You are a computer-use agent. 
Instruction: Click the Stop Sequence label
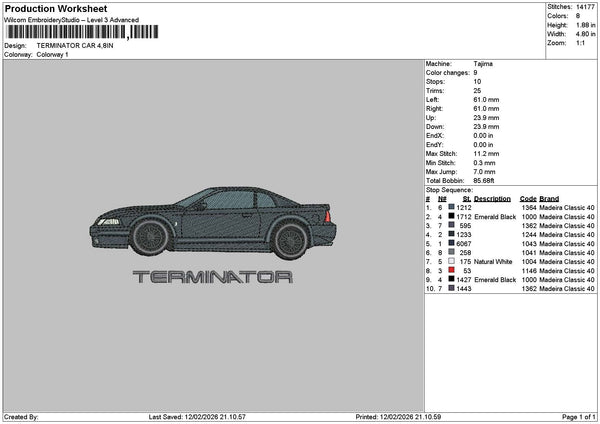click(x=448, y=188)
